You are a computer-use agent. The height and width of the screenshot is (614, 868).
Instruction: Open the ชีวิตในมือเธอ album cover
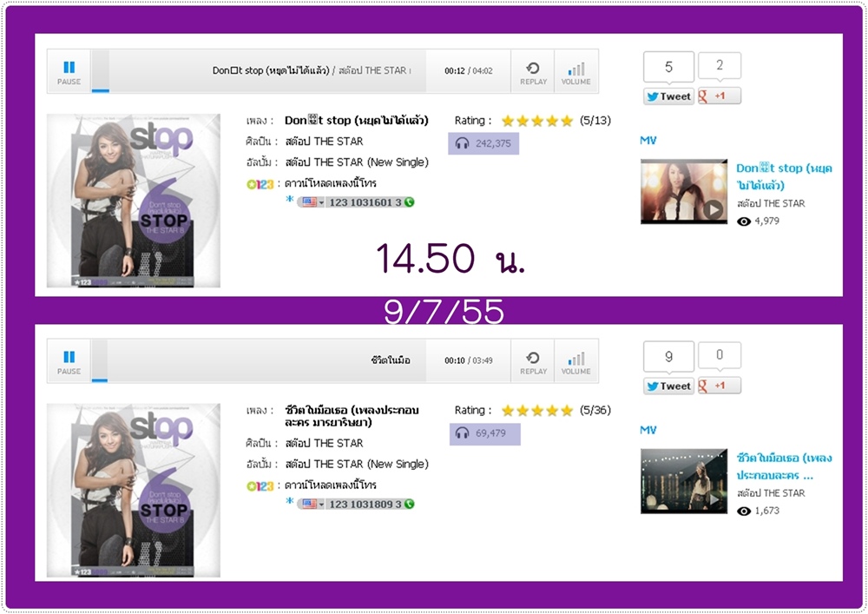coord(134,491)
